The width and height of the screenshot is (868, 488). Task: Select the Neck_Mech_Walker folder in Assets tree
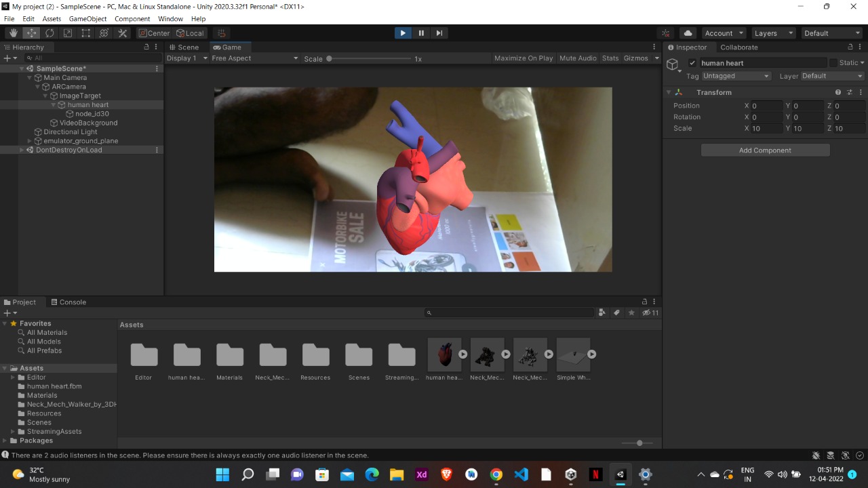pyautogui.click(x=67, y=405)
